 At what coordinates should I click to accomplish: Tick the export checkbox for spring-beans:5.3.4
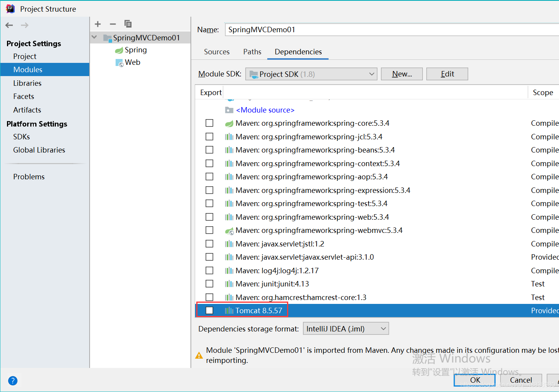209,150
